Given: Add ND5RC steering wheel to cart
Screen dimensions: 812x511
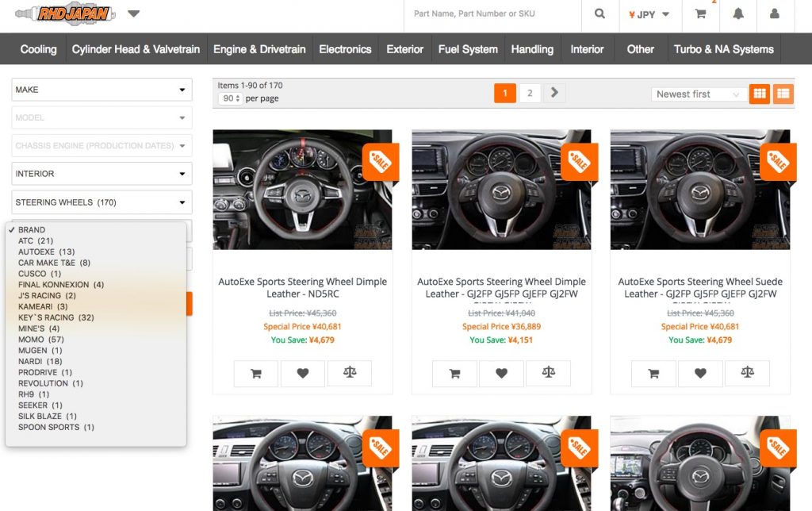Looking at the screenshot, I should [x=256, y=373].
